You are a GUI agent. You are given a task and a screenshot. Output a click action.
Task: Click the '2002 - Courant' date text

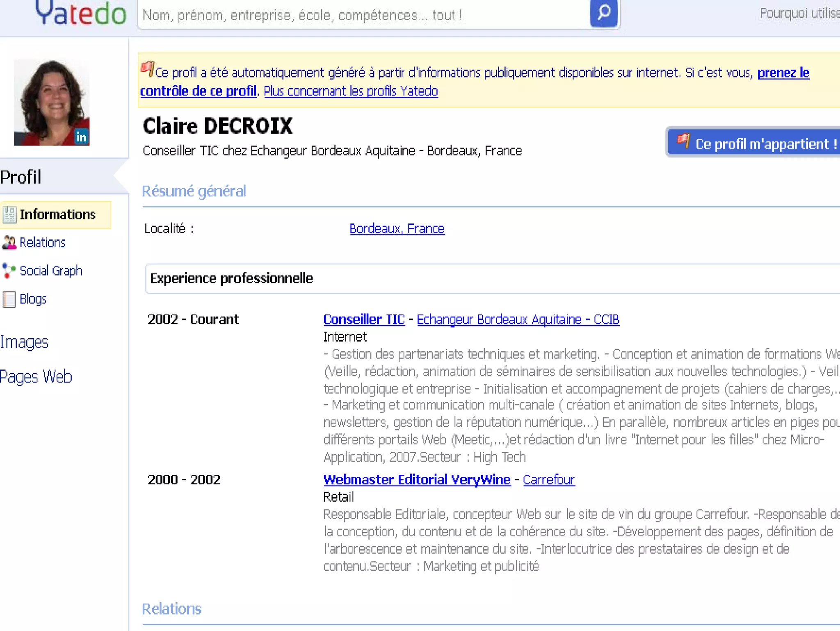tap(193, 319)
